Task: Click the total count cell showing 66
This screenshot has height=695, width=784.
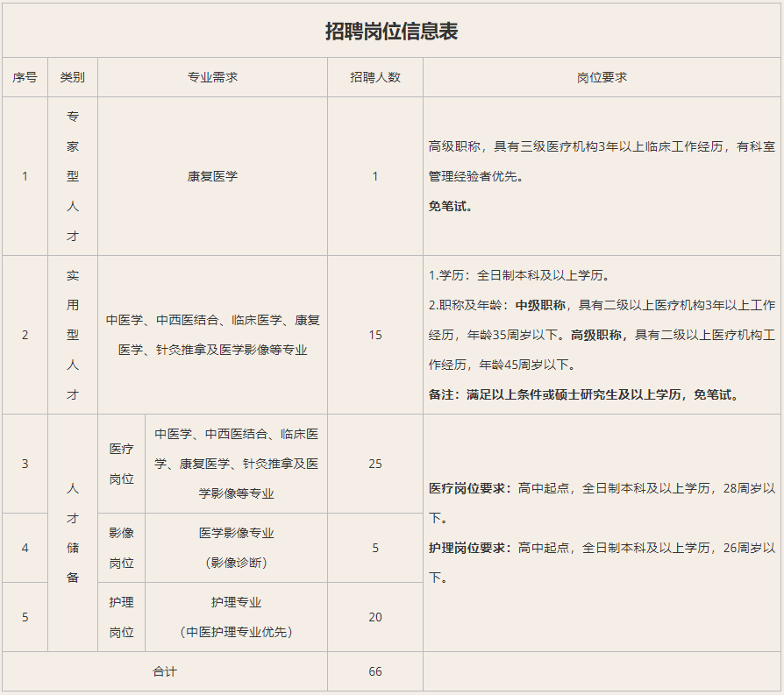Action: tap(375, 671)
